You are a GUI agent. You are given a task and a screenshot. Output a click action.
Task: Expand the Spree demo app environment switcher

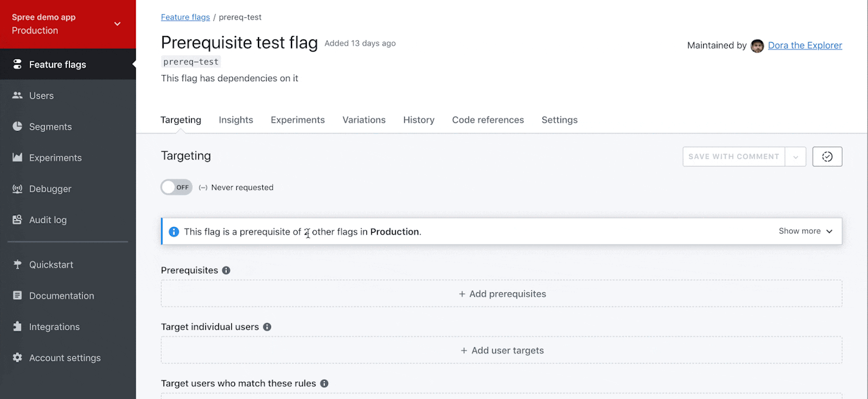pos(117,24)
